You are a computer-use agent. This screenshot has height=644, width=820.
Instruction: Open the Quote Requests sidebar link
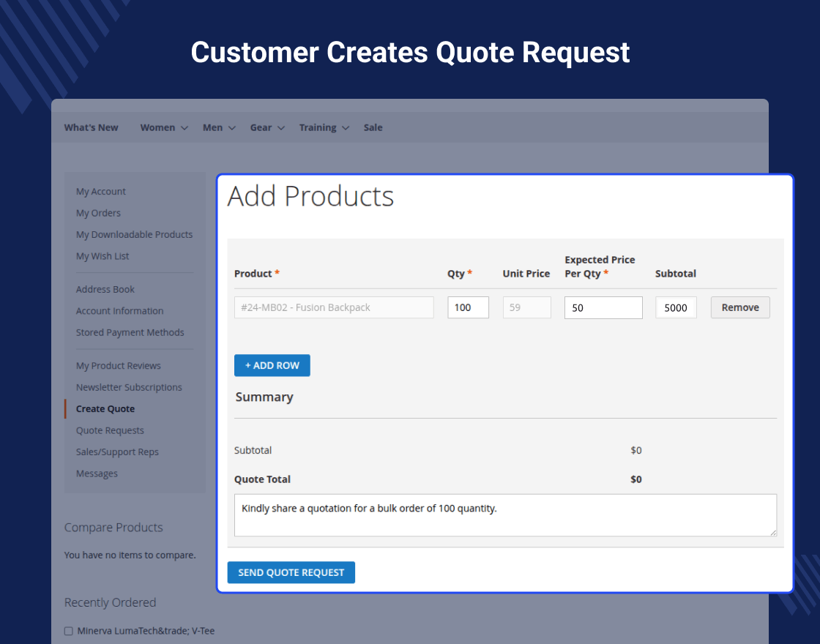pyautogui.click(x=110, y=430)
